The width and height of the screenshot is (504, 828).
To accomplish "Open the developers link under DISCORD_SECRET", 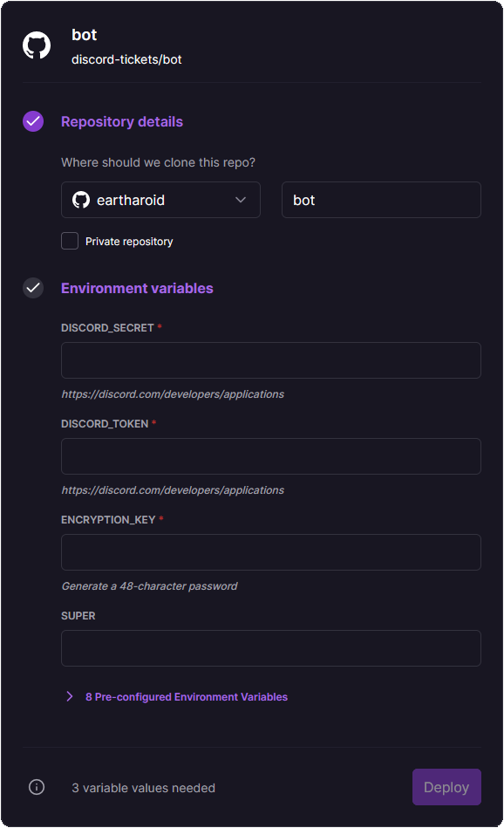I will pos(172,393).
